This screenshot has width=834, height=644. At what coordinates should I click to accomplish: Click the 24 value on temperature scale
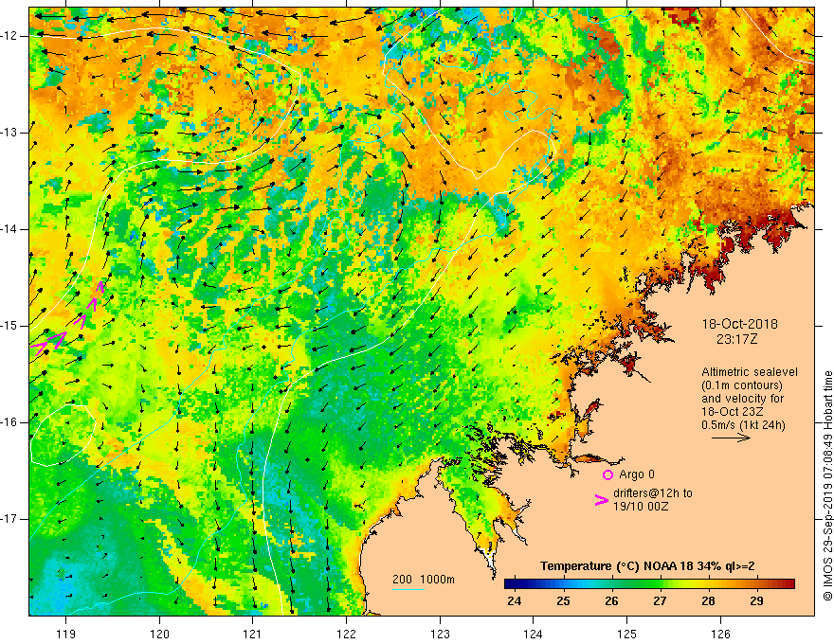pyautogui.click(x=515, y=601)
